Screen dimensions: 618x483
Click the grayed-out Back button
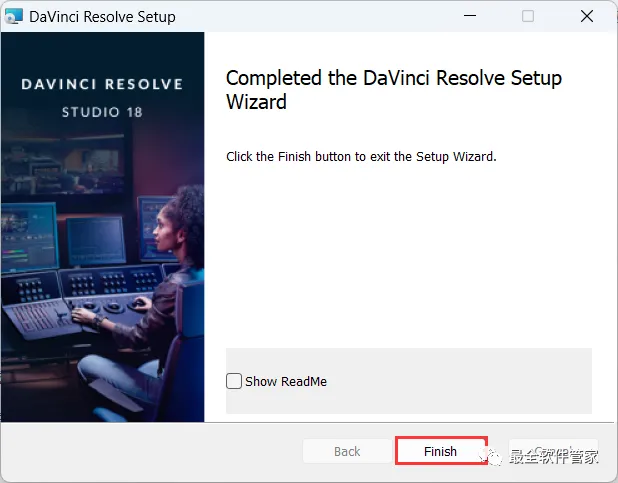point(347,451)
